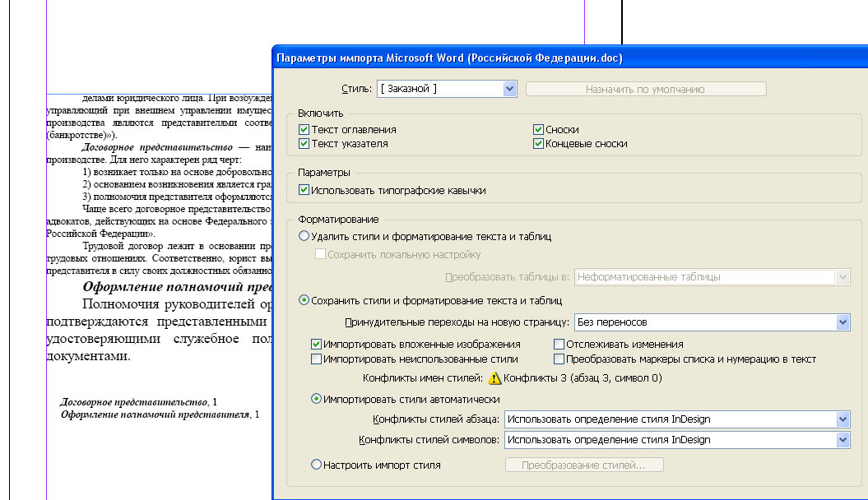Select Удалить стили и форматирование radio button
This screenshot has height=500, width=868.
pos(304,236)
